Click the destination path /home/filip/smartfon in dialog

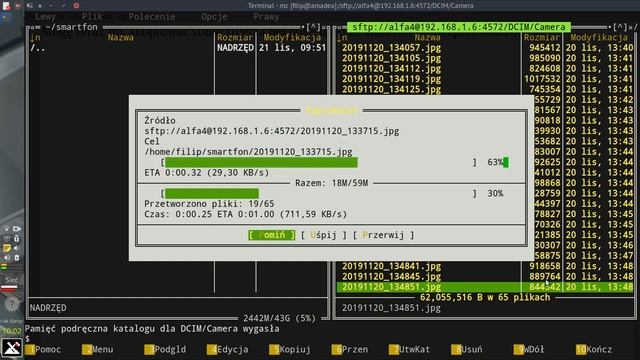pos(248,152)
